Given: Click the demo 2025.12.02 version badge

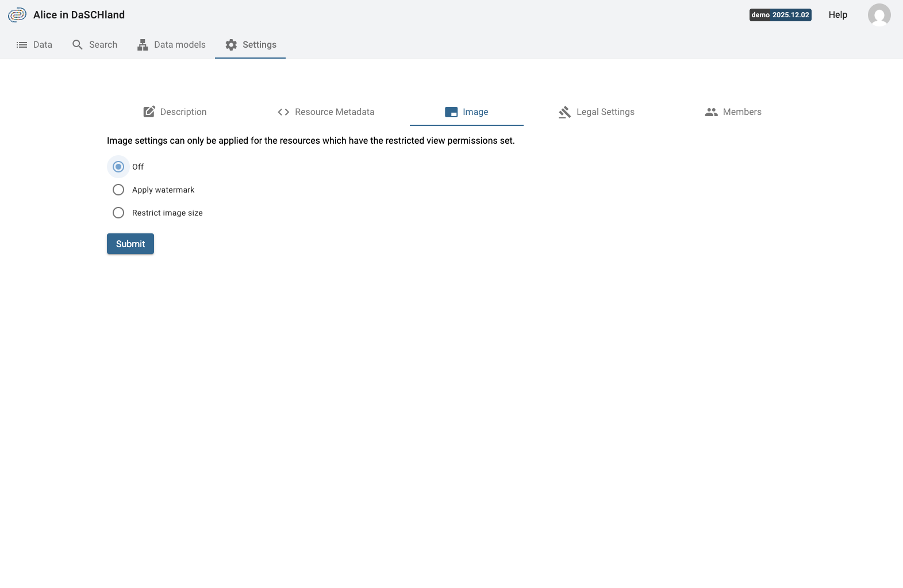Looking at the screenshot, I should point(780,15).
